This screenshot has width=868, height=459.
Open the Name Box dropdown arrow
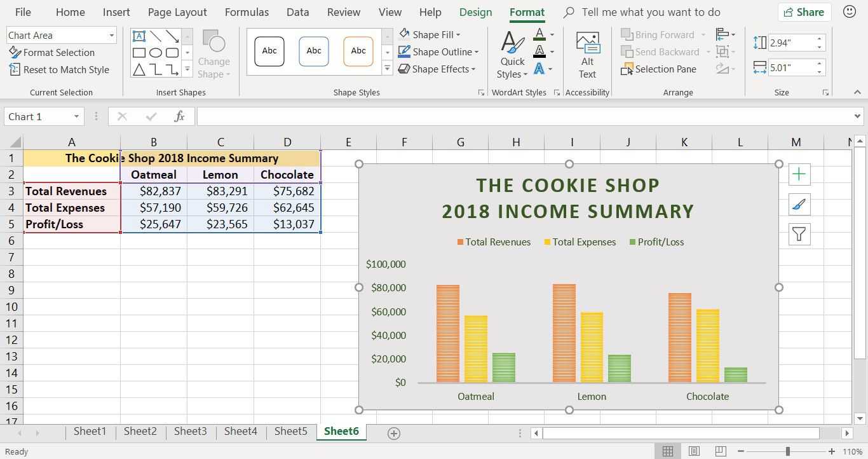point(76,116)
